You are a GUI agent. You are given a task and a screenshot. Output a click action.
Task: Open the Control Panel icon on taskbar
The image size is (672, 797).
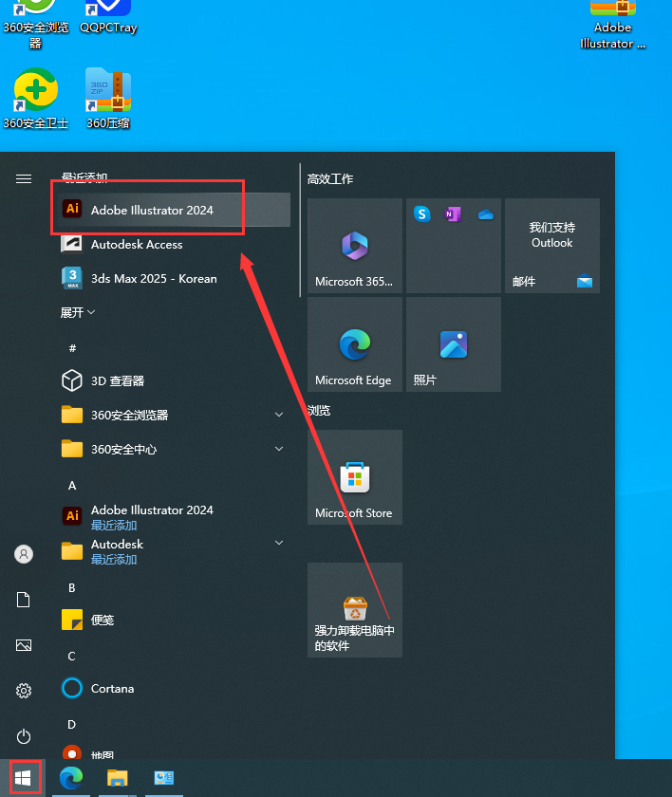(x=164, y=778)
